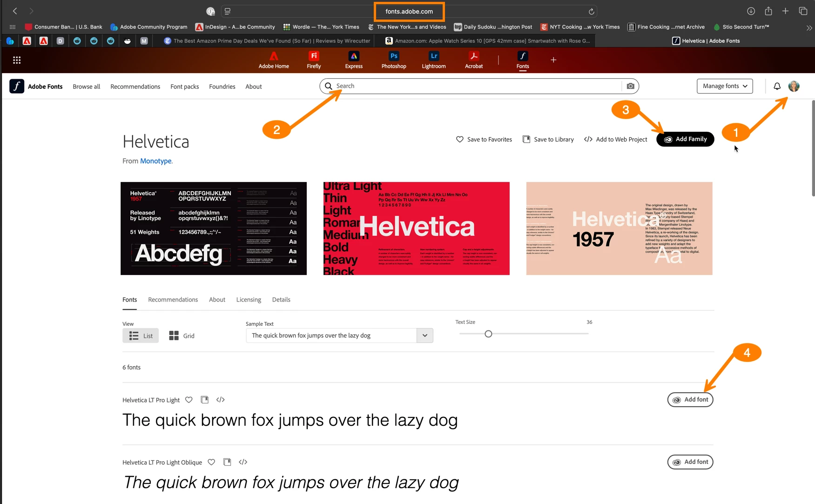
Task: Click the Add Family button
Action: coord(685,139)
